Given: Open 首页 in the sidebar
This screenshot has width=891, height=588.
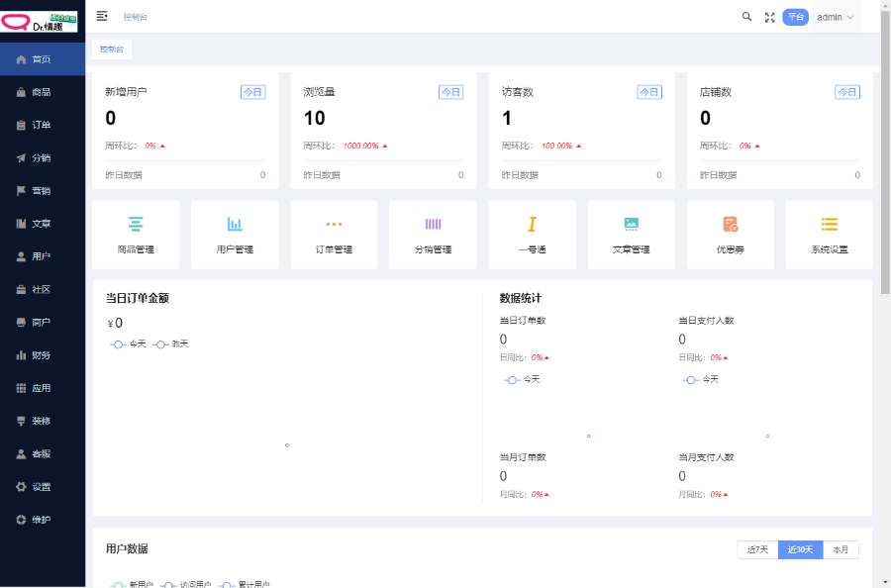Looking at the screenshot, I should (x=43, y=59).
